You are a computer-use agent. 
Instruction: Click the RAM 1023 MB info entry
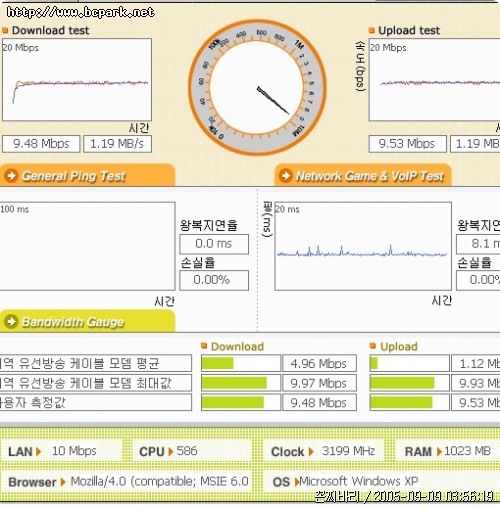[448, 451]
